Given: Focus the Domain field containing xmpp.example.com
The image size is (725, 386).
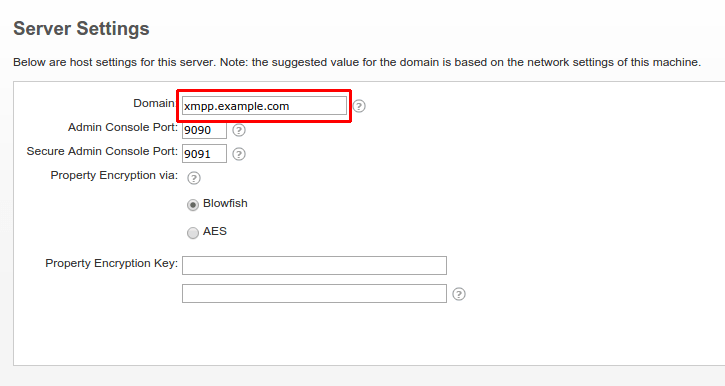Looking at the screenshot, I should click(x=264, y=106).
